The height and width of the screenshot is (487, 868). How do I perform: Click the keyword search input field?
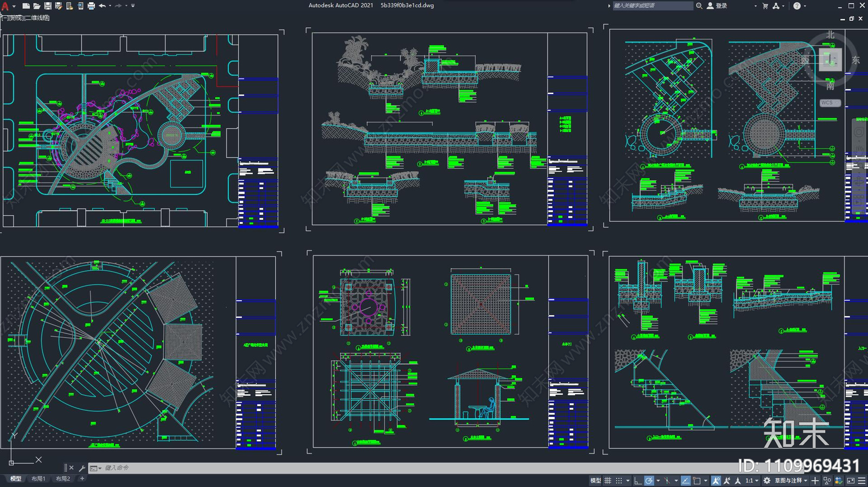653,5
